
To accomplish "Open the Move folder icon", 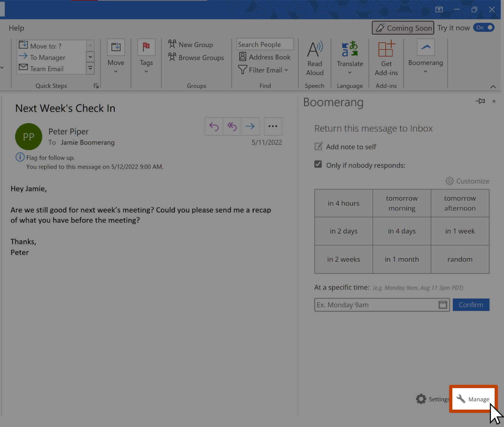I will (116, 47).
